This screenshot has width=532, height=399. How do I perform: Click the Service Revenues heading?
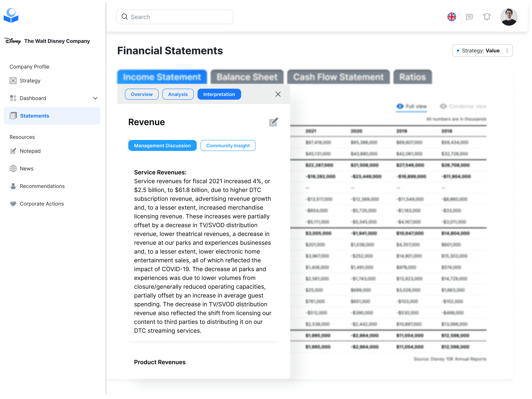pos(160,172)
